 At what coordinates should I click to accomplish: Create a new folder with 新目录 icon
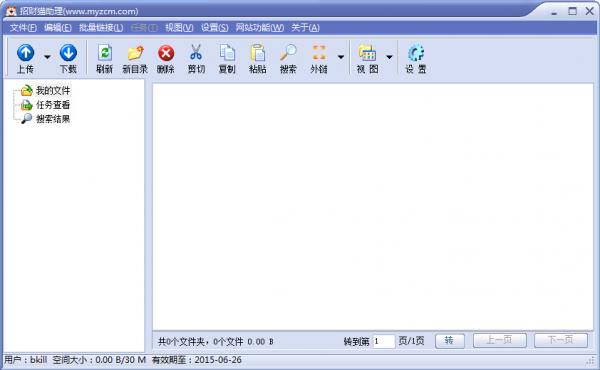135,53
